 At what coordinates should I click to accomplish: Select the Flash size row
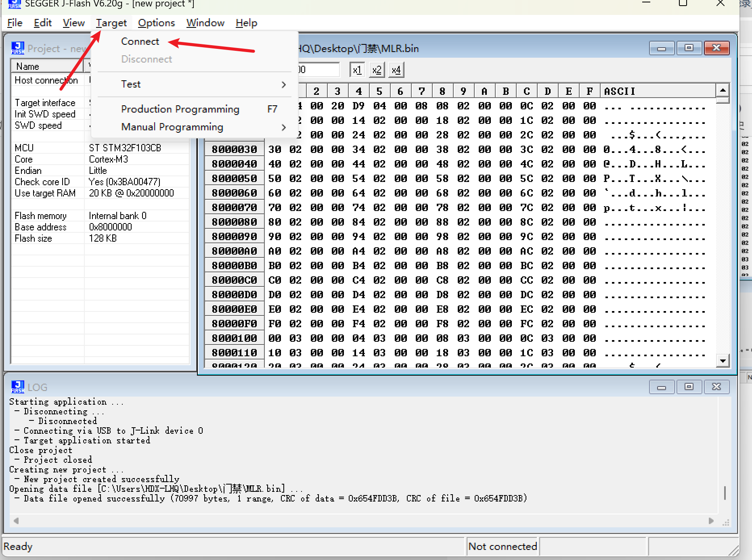point(100,238)
